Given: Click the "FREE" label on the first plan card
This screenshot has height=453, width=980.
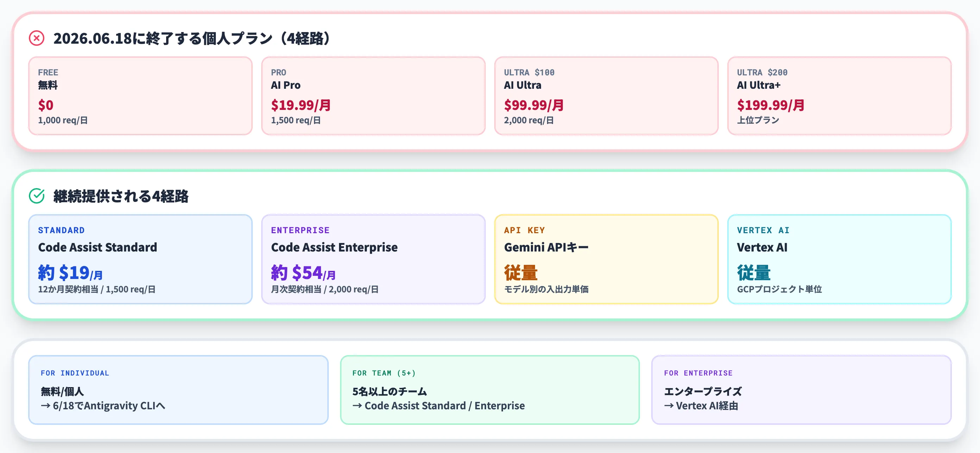Looking at the screenshot, I should [48, 72].
